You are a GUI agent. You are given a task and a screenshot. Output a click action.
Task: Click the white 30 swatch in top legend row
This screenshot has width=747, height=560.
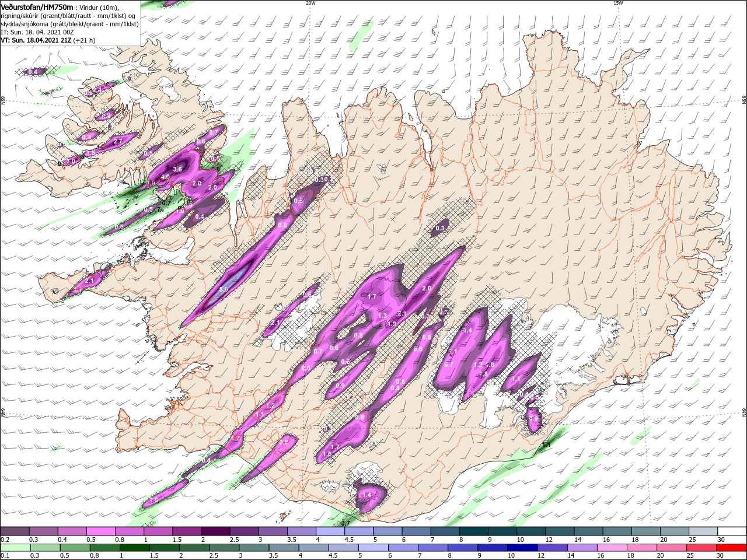pos(732,531)
